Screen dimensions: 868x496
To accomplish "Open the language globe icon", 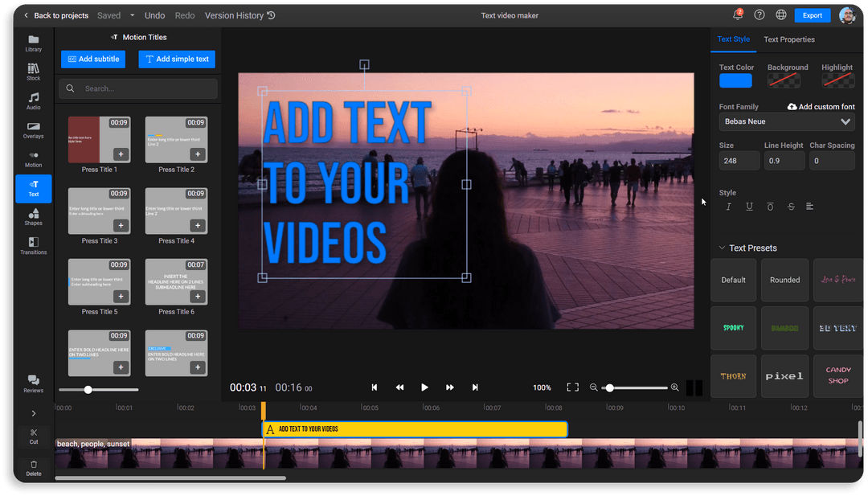I will [780, 15].
